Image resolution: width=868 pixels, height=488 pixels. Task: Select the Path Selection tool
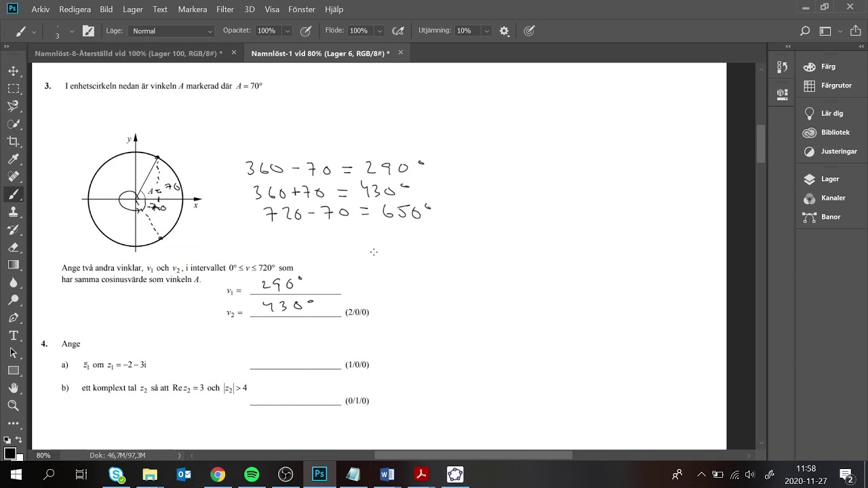click(13, 353)
